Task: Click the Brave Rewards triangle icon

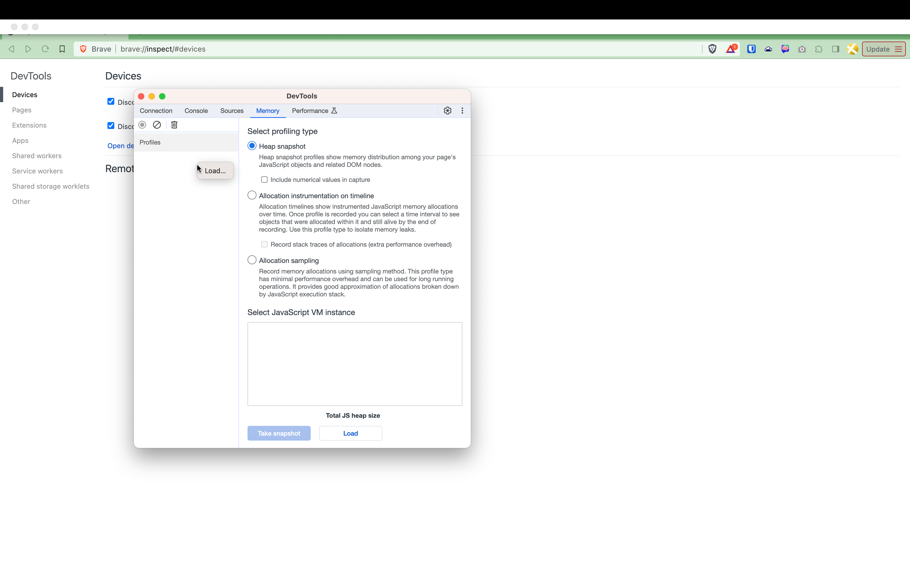Action: (730, 49)
